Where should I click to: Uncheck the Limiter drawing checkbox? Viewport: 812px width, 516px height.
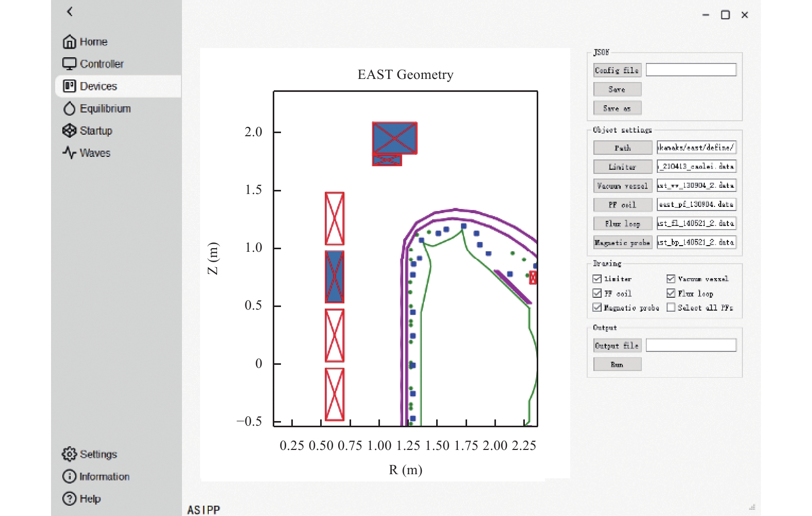point(597,279)
